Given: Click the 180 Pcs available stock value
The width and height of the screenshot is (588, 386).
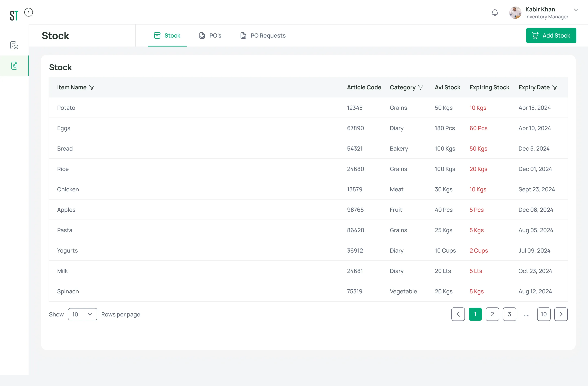Looking at the screenshot, I should 445,128.
